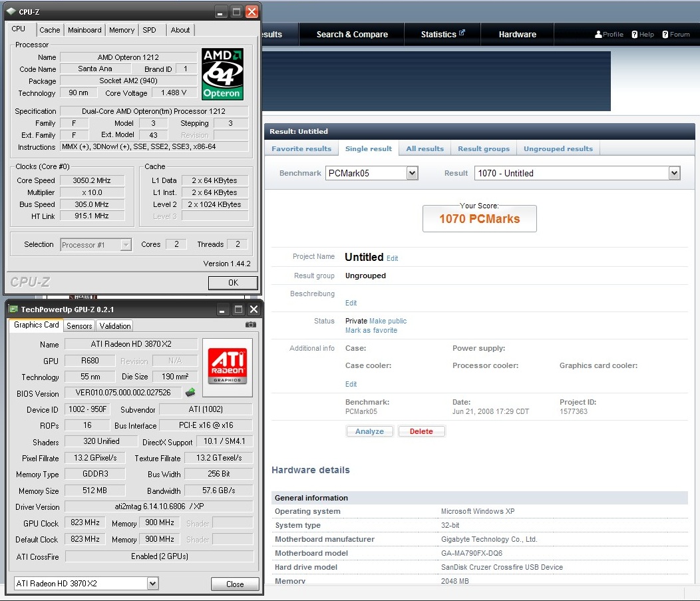Open the Ungrouped results tab
Screen dimensions: 700x601
(x=558, y=148)
